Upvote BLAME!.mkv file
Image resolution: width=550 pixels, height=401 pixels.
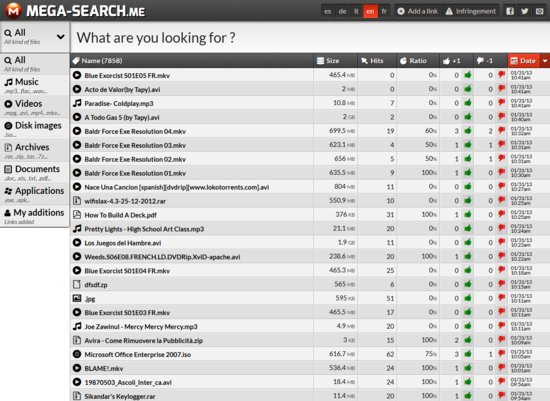pos(468,368)
